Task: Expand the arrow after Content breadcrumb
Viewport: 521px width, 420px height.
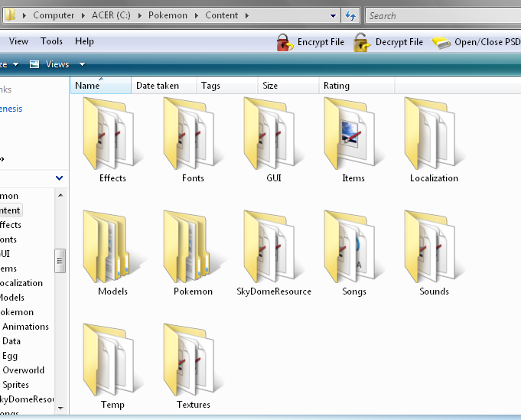Action: tap(247, 15)
